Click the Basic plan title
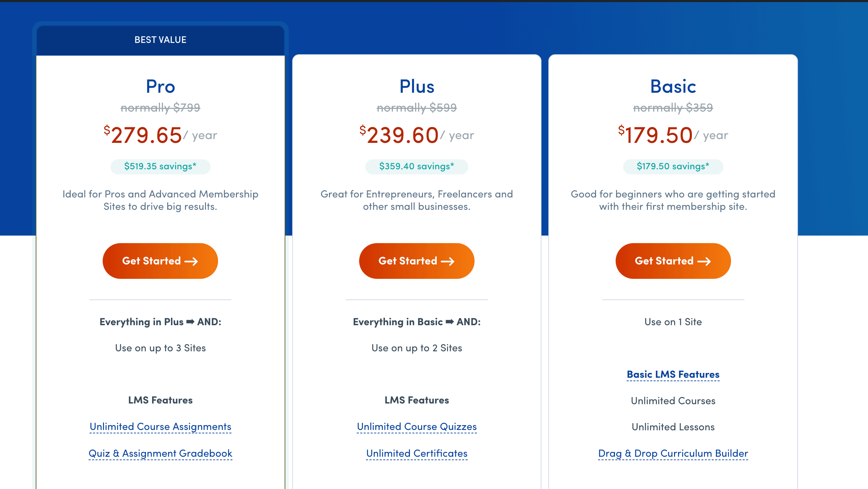Screen dimensions: 868x489 pos(673,86)
